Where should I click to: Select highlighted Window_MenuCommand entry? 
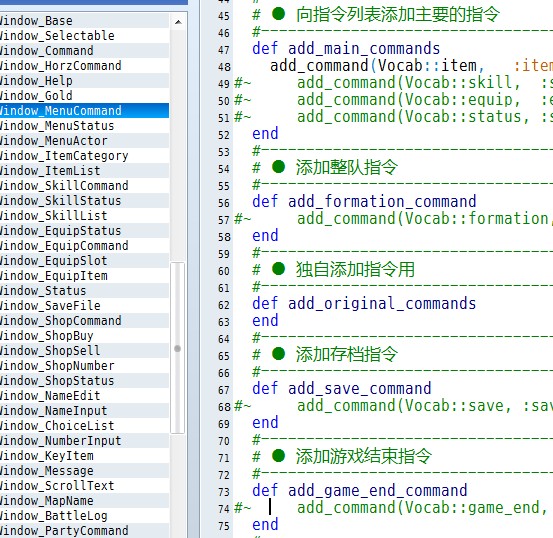click(x=84, y=111)
